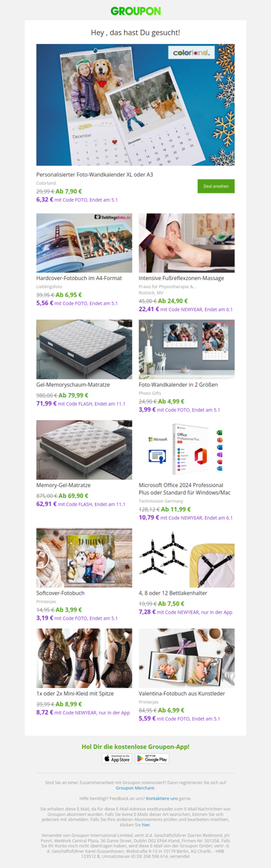Open Bettlakenhalter product image
This screenshot has height=868, width=271.
pyautogui.click(x=187, y=557)
